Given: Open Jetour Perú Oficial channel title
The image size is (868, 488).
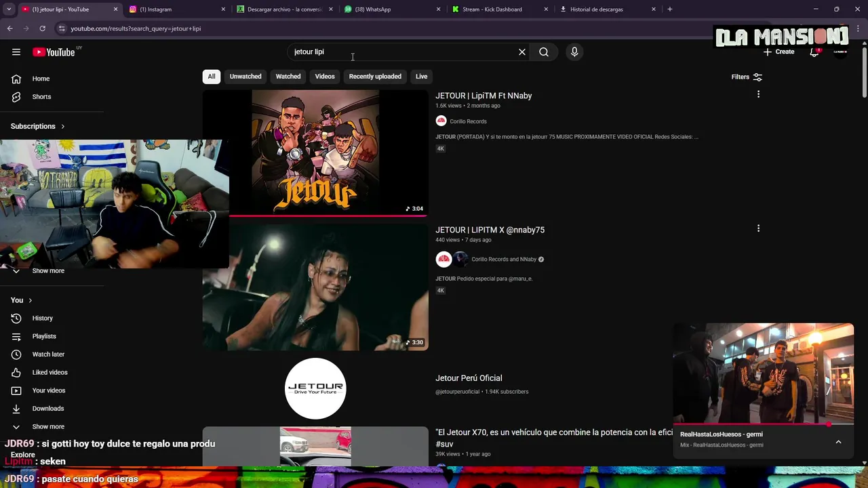Looking at the screenshot, I should pyautogui.click(x=469, y=378).
